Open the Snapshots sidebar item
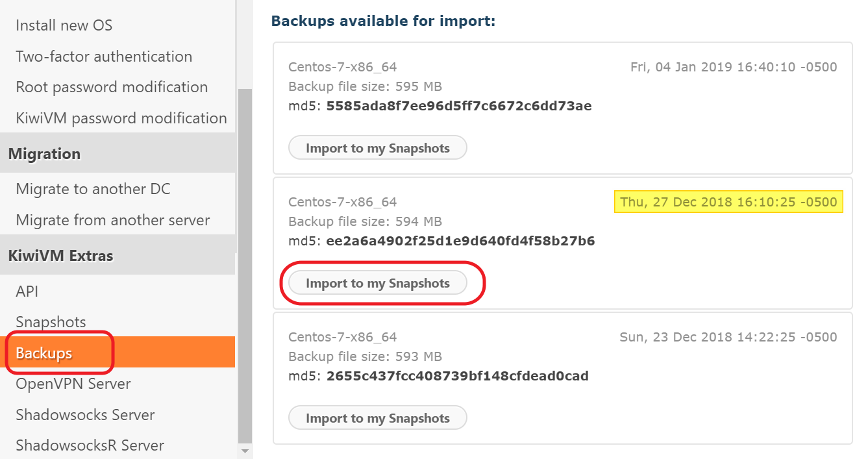868x459 pixels. pyautogui.click(x=51, y=322)
